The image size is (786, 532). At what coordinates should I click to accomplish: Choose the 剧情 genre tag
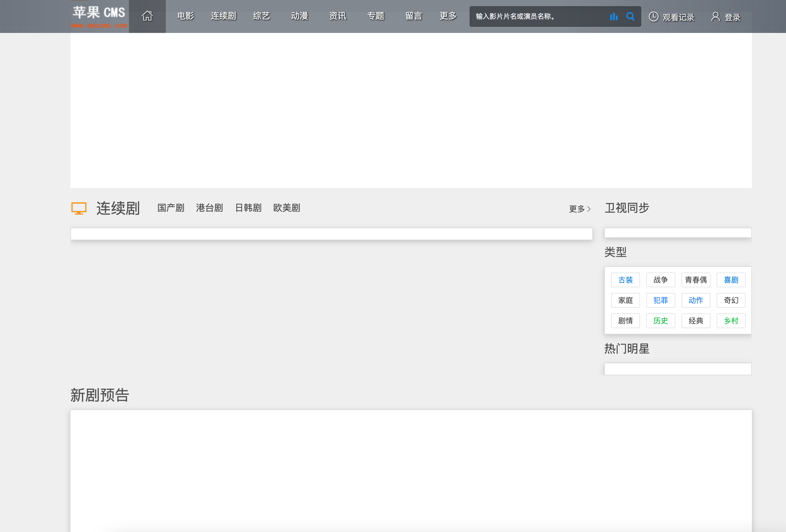(625, 321)
